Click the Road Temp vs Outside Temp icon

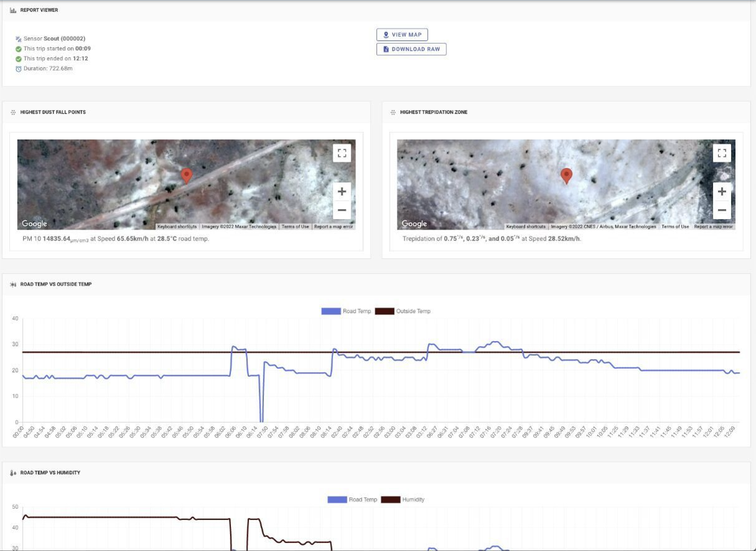(x=13, y=285)
